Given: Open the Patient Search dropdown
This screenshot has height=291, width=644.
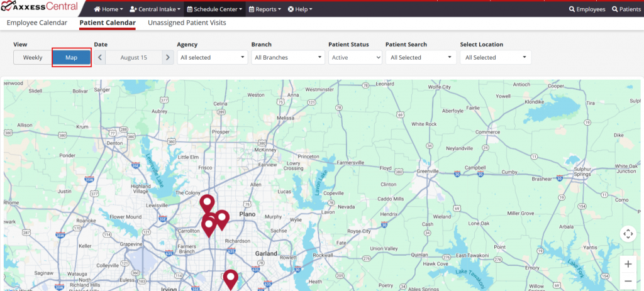Looking at the screenshot, I should [421, 57].
